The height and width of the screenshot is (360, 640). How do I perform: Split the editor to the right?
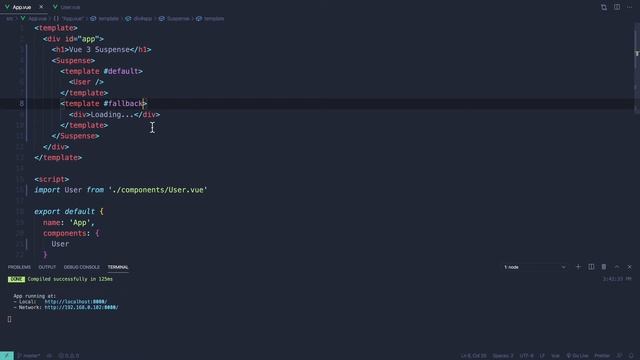[x=617, y=7]
